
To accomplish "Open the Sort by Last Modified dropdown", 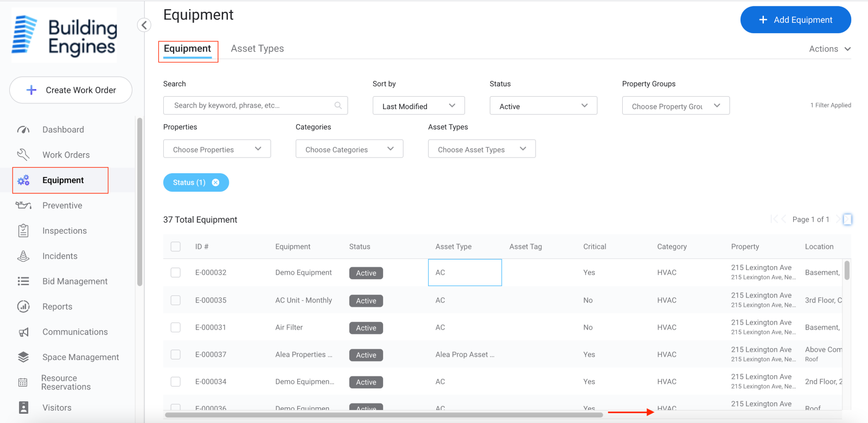I will coord(418,106).
